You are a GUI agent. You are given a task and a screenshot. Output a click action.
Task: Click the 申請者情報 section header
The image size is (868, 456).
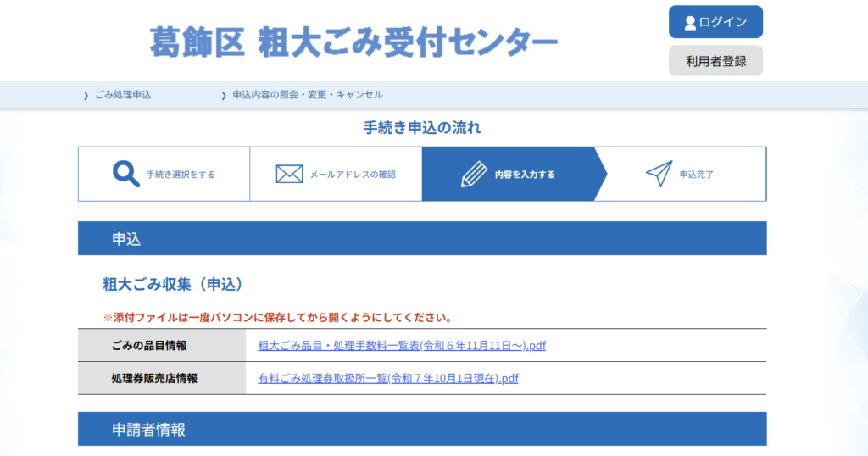tap(148, 430)
